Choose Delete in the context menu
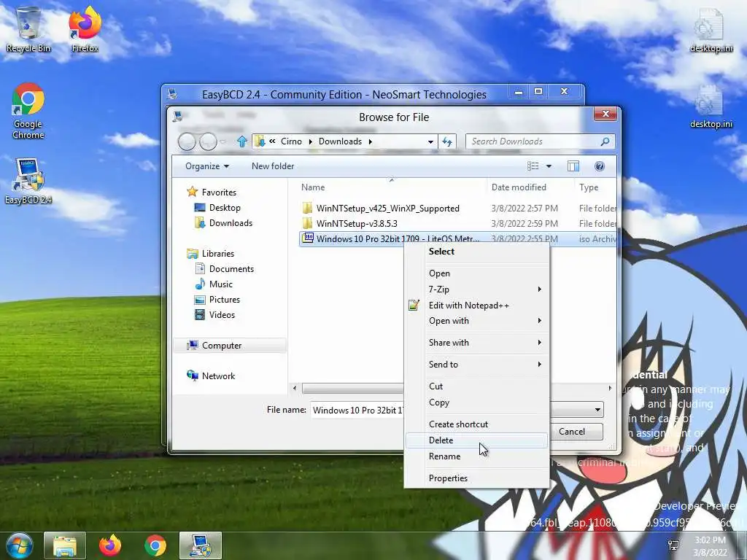This screenshot has width=747, height=560. point(477,440)
